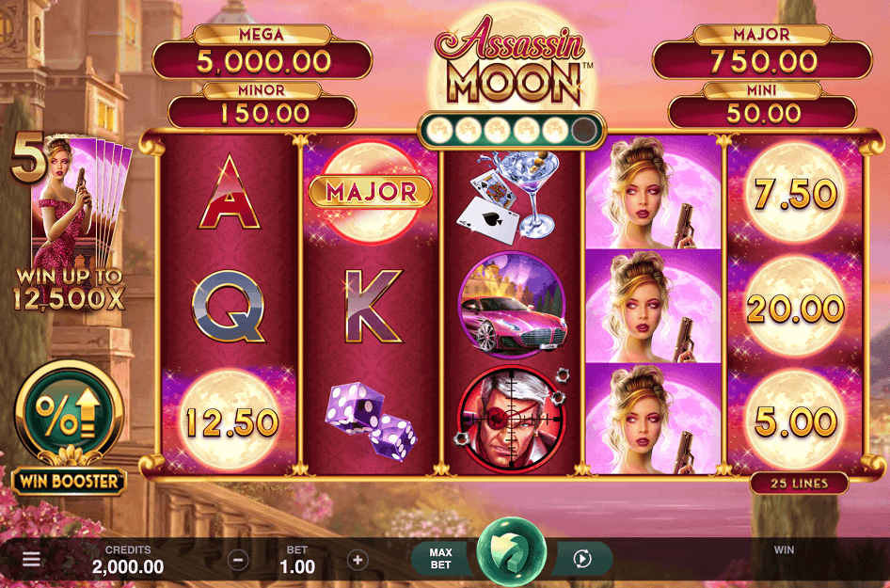890x588 pixels.
Task: Activate the Win Booster percent icon
Action: (70, 412)
